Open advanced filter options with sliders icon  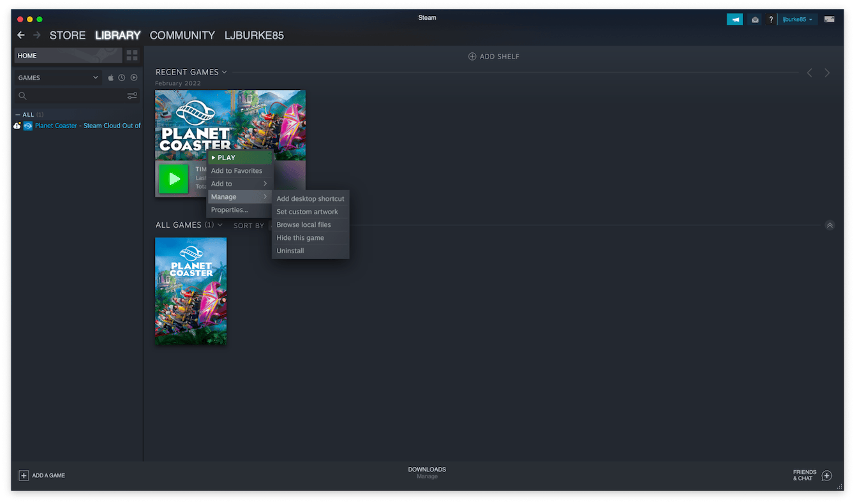pos(131,95)
